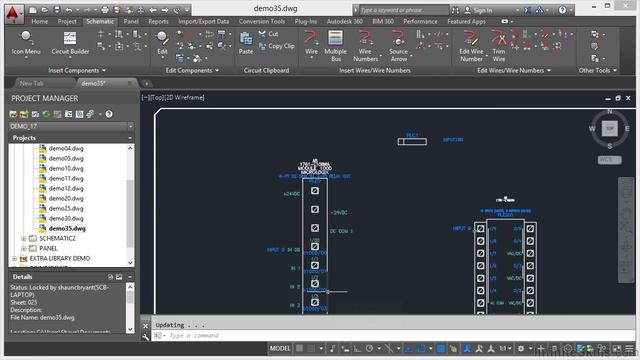Click the command line customize wrench icon
This screenshot has width=640, height=360.
pos(146,337)
